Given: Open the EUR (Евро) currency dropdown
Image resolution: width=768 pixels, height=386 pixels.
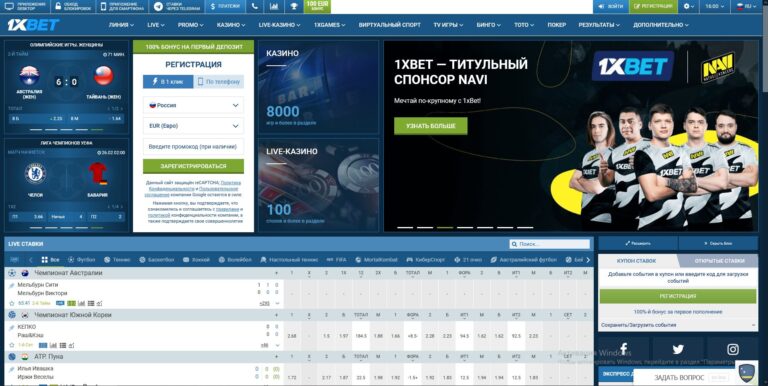Looking at the screenshot, I should 193,126.
